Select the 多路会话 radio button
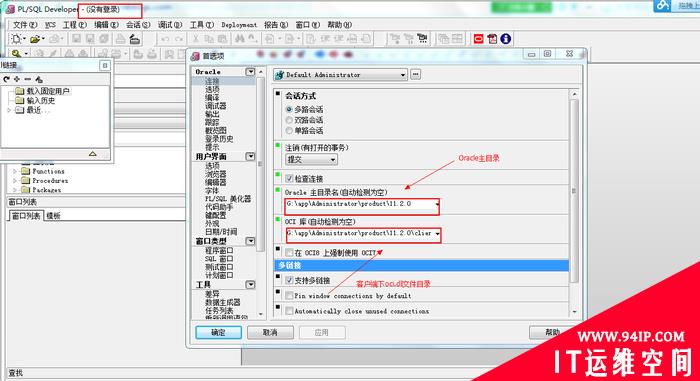 pos(289,109)
